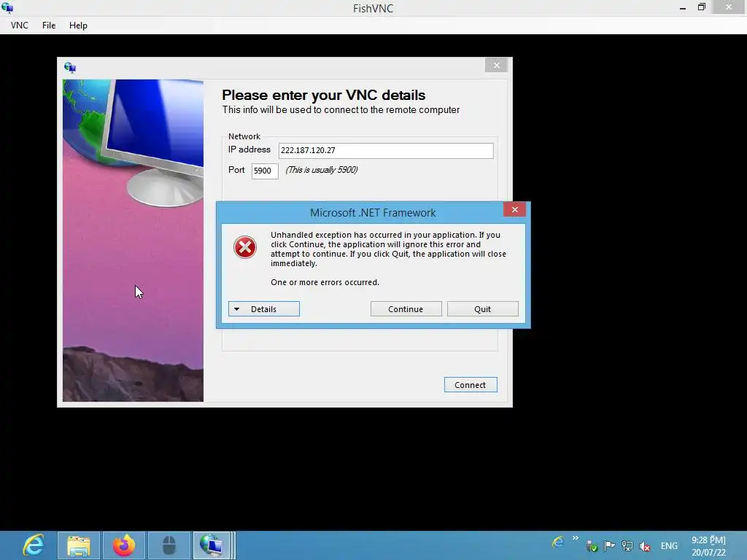Close the VNC details dialog
747x560 pixels.
coord(496,65)
